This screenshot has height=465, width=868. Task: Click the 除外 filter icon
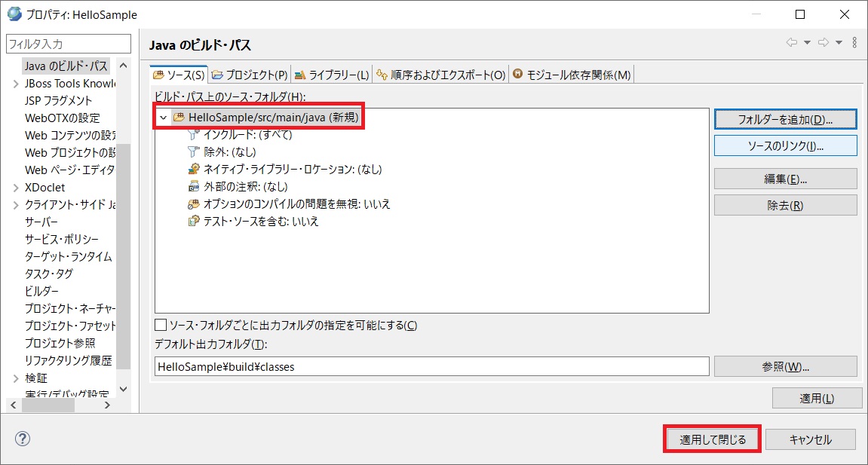point(193,151)
